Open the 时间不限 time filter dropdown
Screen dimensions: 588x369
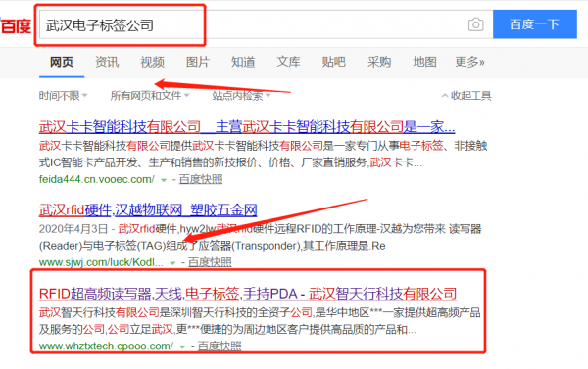pos(63,96)
